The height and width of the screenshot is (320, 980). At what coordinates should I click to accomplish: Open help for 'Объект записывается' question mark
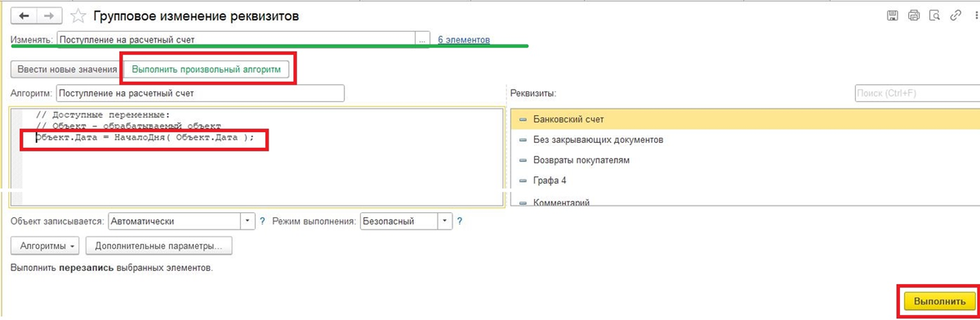tap(262, 221)
